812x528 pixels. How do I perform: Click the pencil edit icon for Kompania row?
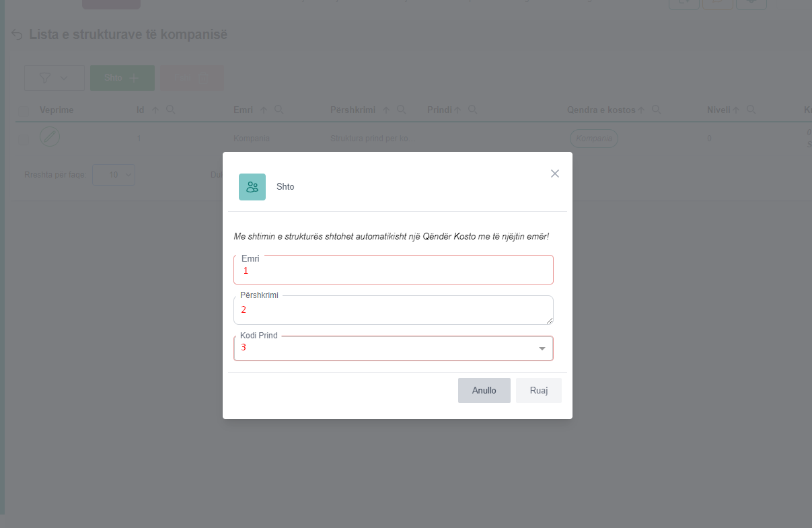pos(50,137)
